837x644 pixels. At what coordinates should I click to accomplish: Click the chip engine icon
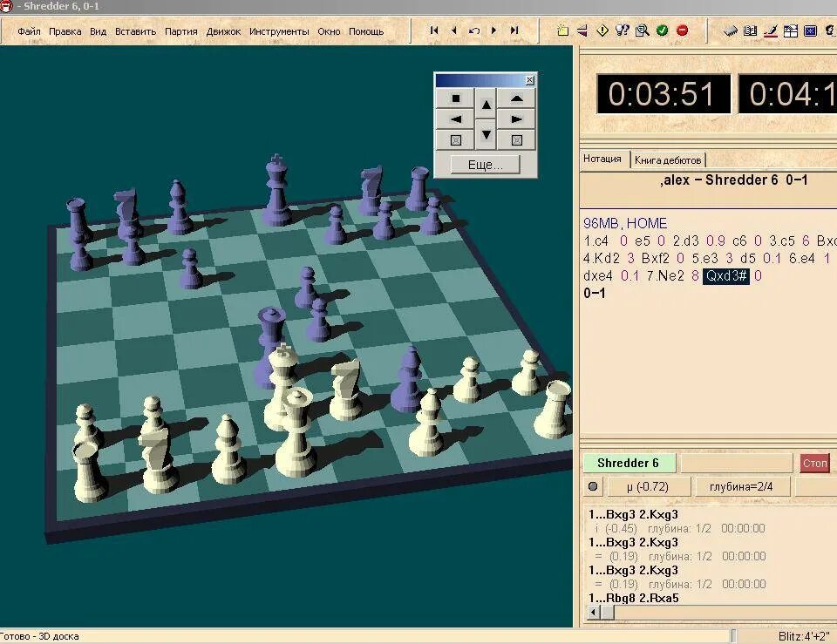(731, 31)
